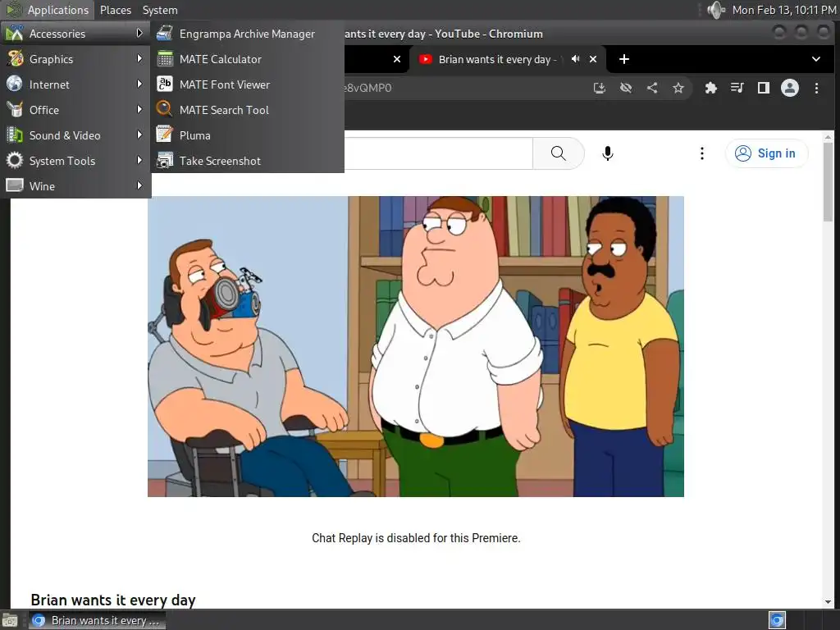Launch Take Screenshot utility
Viewport: 840px width, 630px height.
pos(247,161)
